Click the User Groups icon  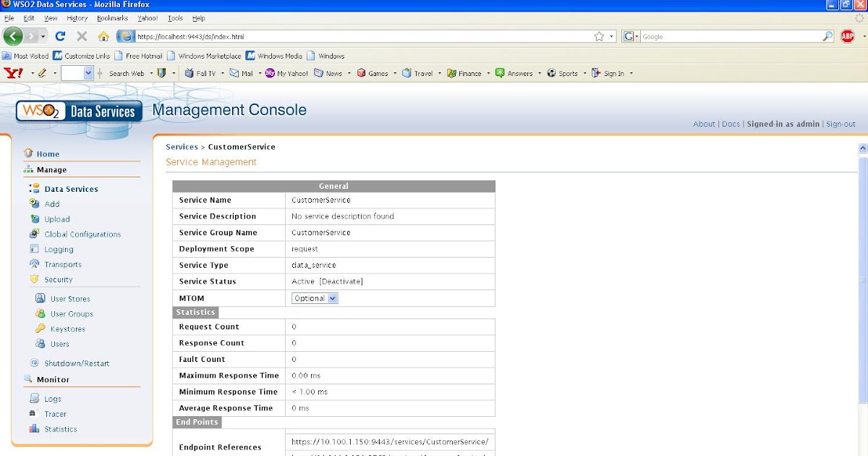[x=41, y=313]
